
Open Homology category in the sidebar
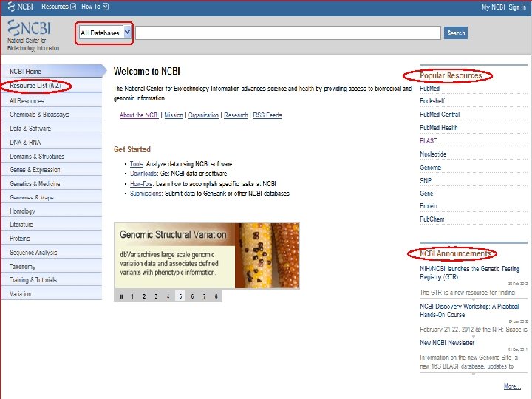pyautogui.click(x=52, y=211)
